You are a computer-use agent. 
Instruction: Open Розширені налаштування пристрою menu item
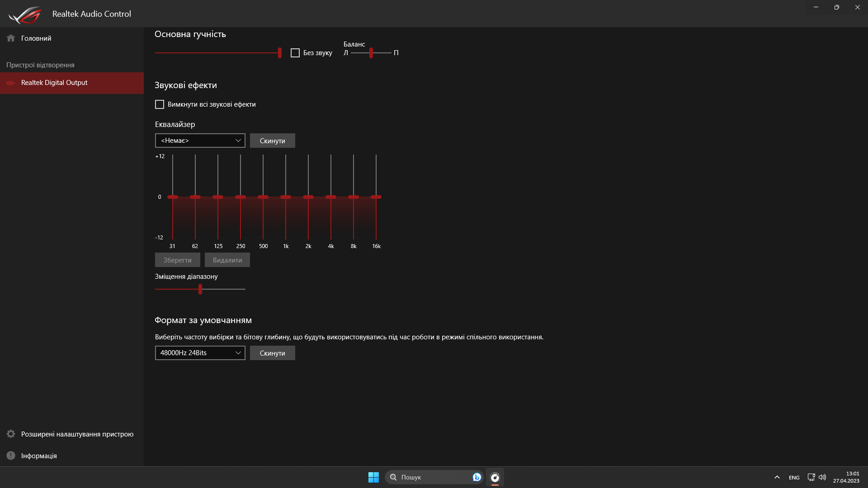coord(72,434)
